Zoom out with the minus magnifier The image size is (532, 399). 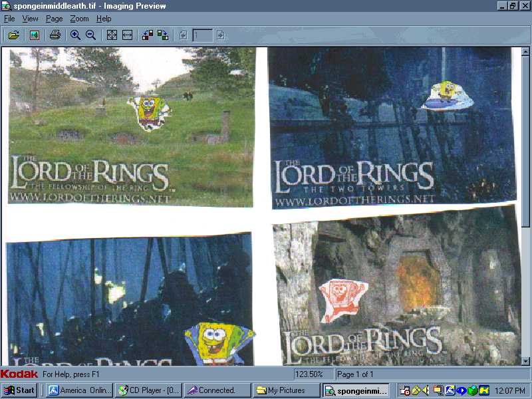[90, 35]
